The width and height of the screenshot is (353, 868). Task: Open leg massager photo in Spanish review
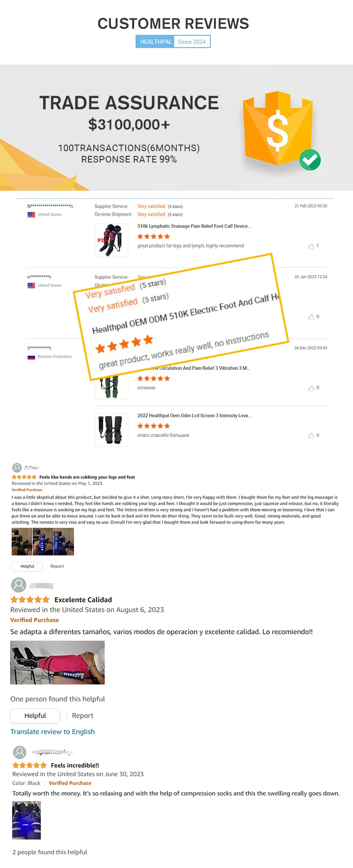[x=57, y=662]
